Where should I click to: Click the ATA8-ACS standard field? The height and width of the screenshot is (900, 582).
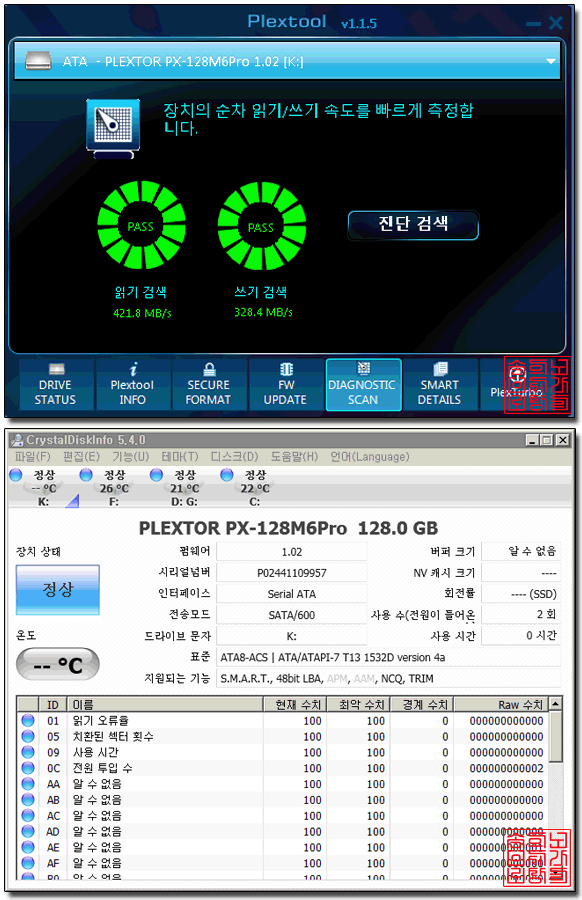[x=388, y=657]
